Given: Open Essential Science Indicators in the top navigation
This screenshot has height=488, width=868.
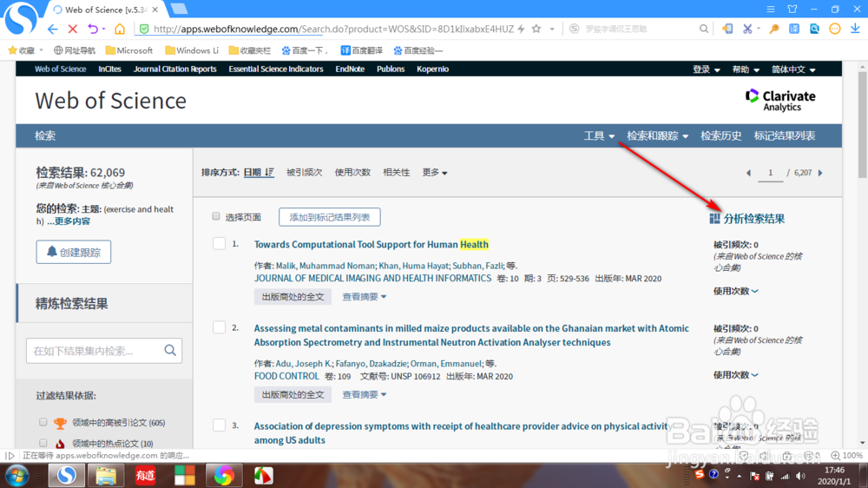Looking at the screenshot, I should pyautogui.click(x=276, y=69).
